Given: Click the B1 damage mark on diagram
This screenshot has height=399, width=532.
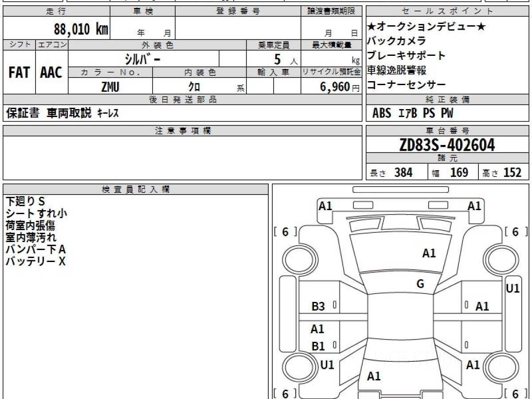Looking at the screenshot, I should tap(318, 346).
